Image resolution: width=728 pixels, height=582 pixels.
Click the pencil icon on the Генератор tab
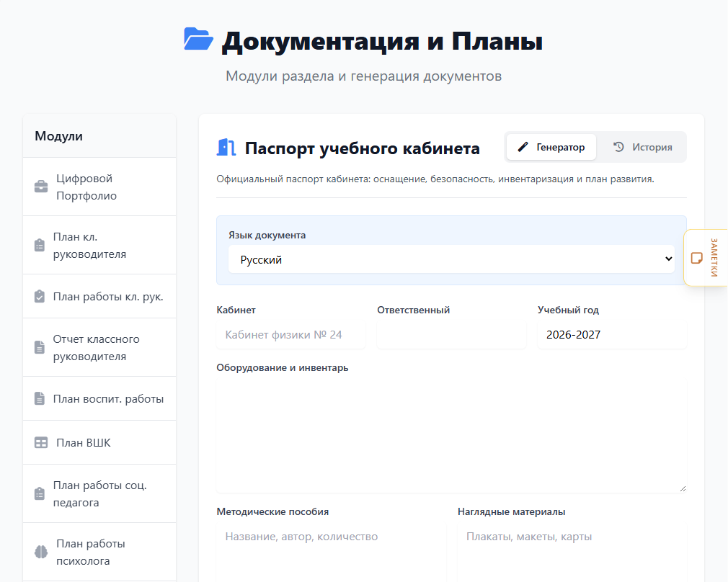(523, 147)
